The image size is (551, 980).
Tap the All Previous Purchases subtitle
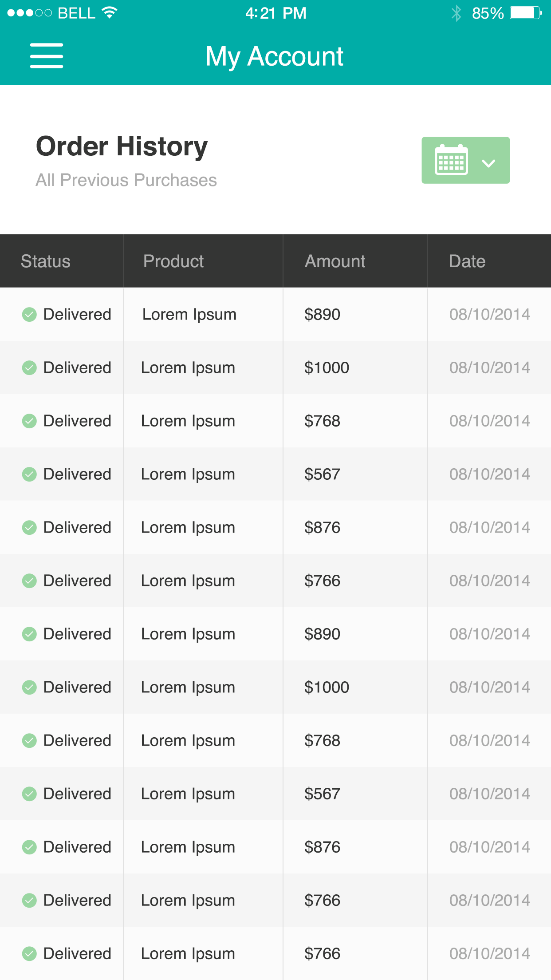click(x=126, y=180)
